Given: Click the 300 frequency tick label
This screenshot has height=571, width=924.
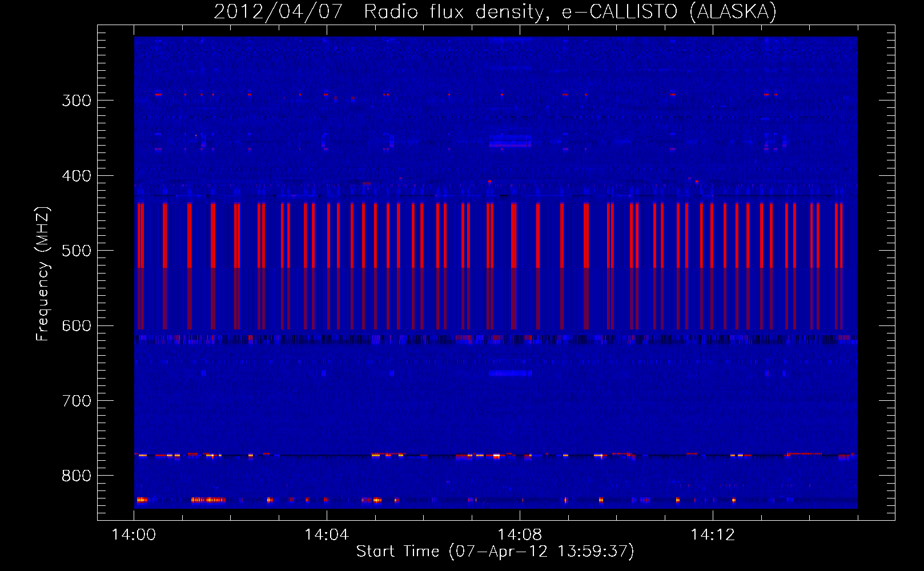Looking at the screenshot, I should click(77, 100).
